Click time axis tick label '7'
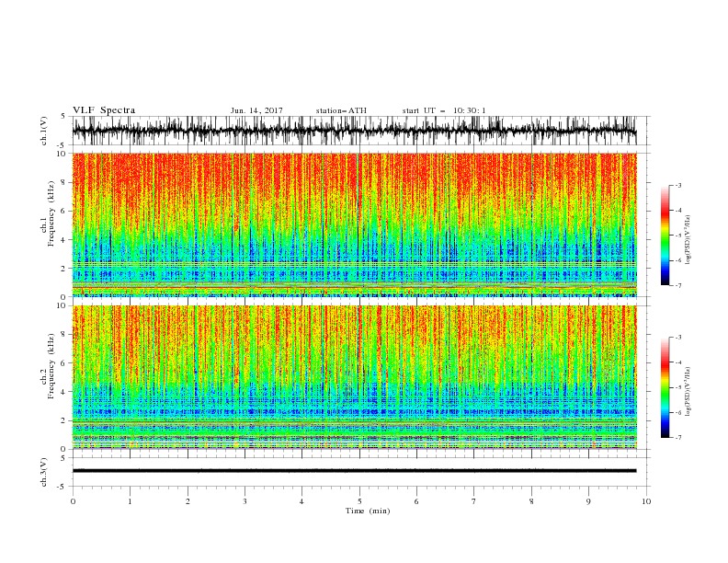The height and width of the screenshot is (563, 728). click(474, 501)
